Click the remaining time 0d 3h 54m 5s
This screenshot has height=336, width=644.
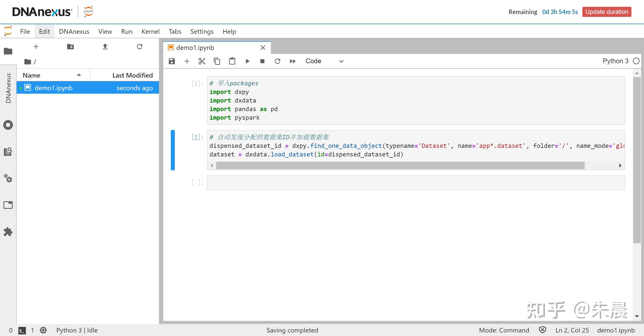560,12
